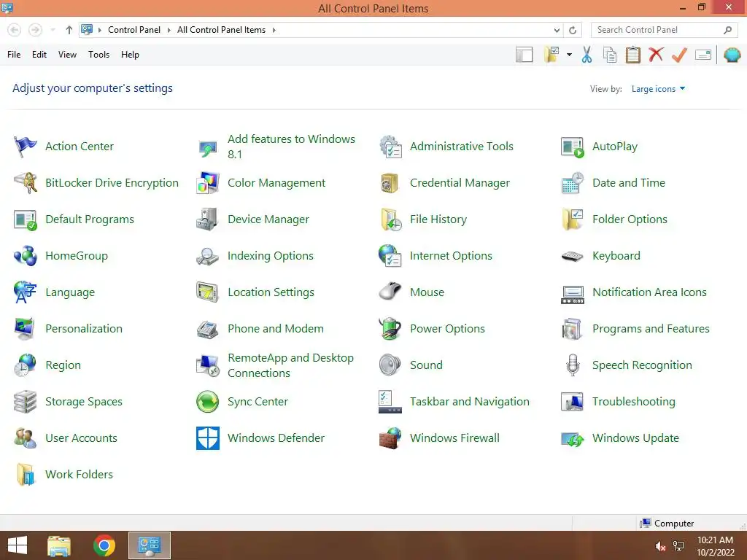The height and width of the screenshot is (560, 747).
Task: Open the Device Manager icon
Action: tap(208, 219)
